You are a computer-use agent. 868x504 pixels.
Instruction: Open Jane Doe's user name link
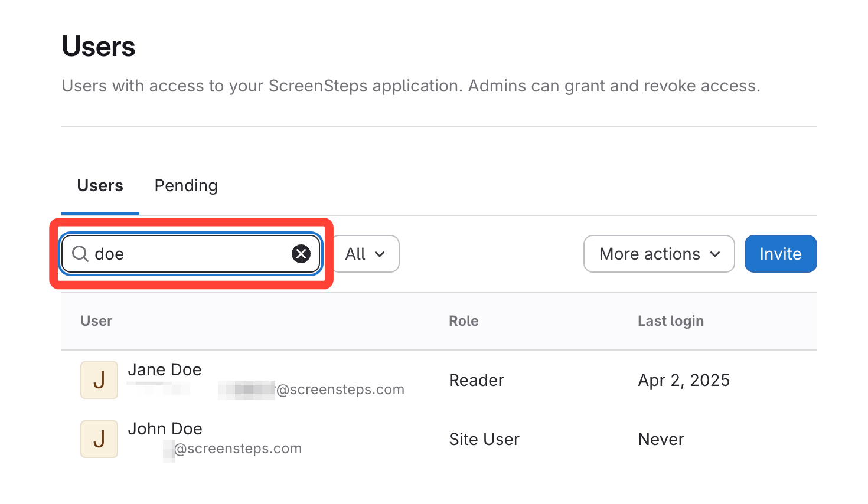click(165, 369)
